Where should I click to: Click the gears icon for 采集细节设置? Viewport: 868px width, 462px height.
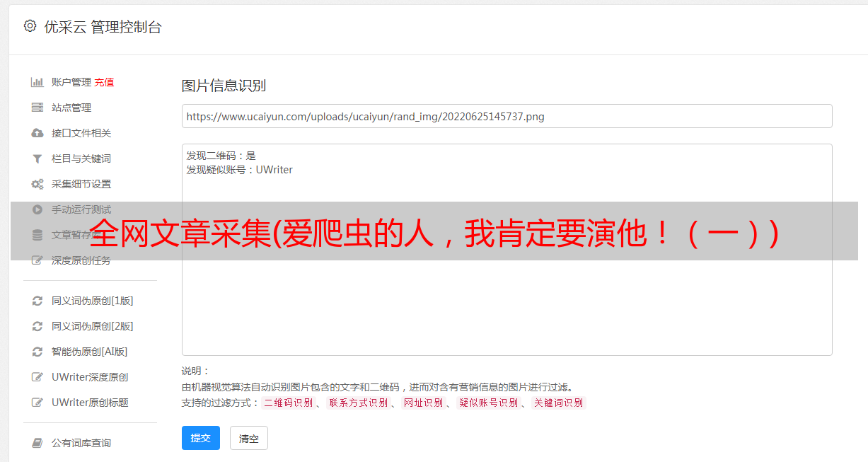click(37, 184)
